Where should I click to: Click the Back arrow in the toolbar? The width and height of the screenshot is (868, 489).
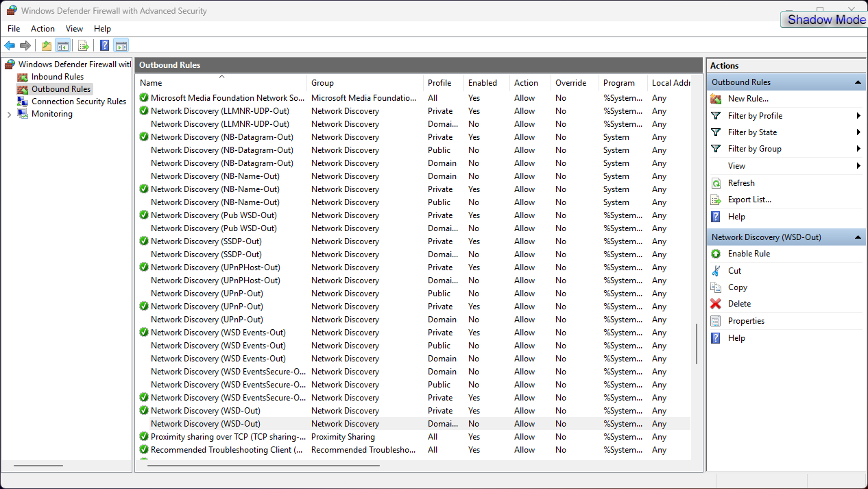tap(10, 46)
